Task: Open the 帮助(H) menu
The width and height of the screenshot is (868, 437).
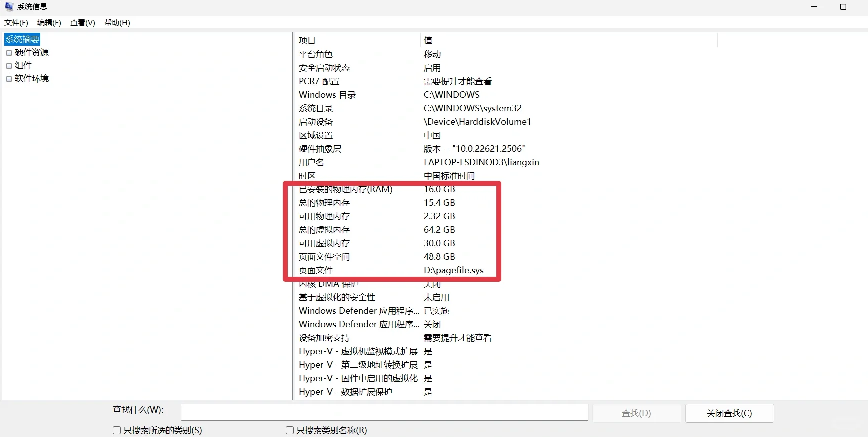Action: tap(117, 23)
